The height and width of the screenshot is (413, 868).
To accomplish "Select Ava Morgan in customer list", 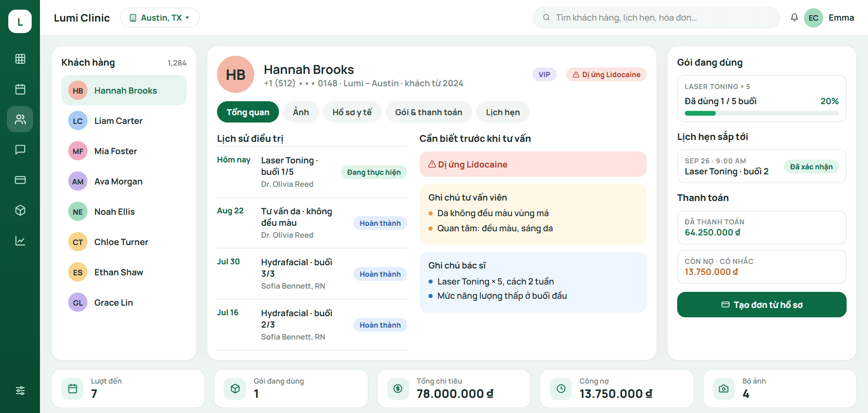I will pyautogui.click(x=124, y=181).
